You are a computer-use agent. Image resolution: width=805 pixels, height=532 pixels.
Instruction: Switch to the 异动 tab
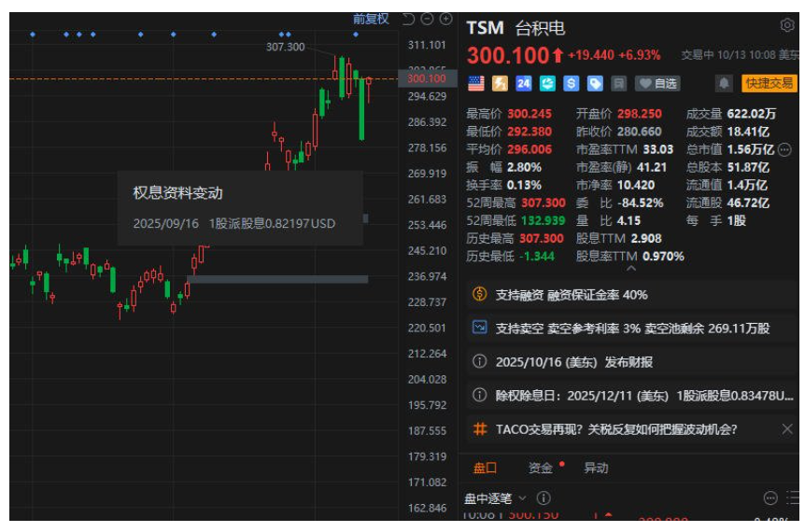click(596, 469)
